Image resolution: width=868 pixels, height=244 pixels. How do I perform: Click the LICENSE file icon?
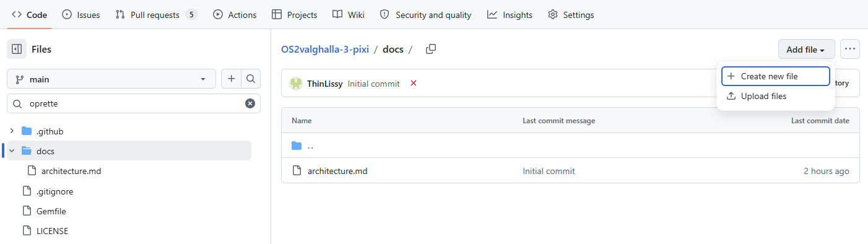[x=27, y=231]
